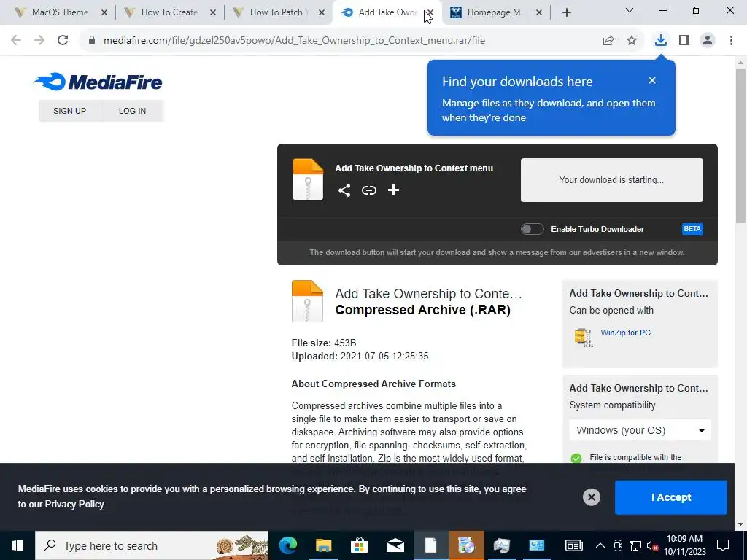Screen dimensions: 747x560
Task: Open Microsoft Edge from the taskbar
Action: [x=287, y=545]
